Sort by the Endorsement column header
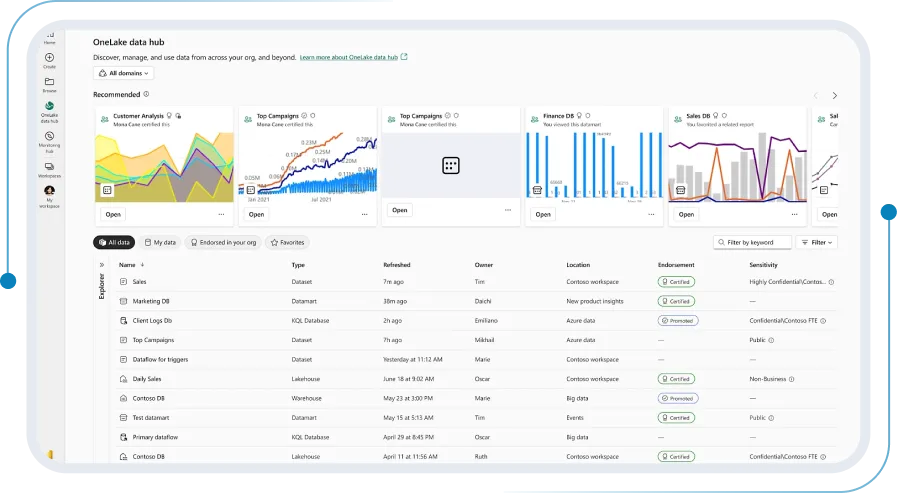The height and width of the screenshot is (493, 897). 676,265
